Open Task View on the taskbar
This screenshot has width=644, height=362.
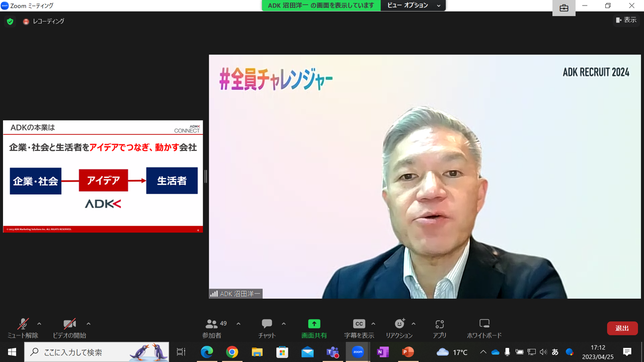tap(181, 352)
